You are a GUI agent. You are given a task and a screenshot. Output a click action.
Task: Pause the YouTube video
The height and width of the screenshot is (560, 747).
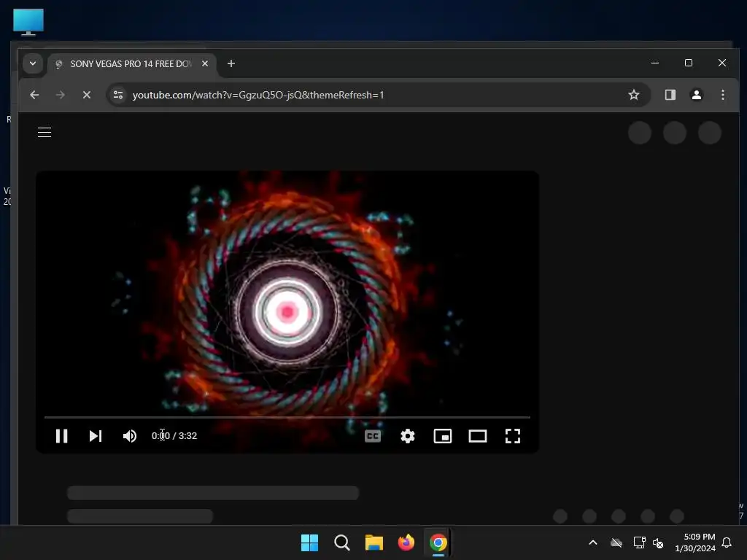click(61, 436)
